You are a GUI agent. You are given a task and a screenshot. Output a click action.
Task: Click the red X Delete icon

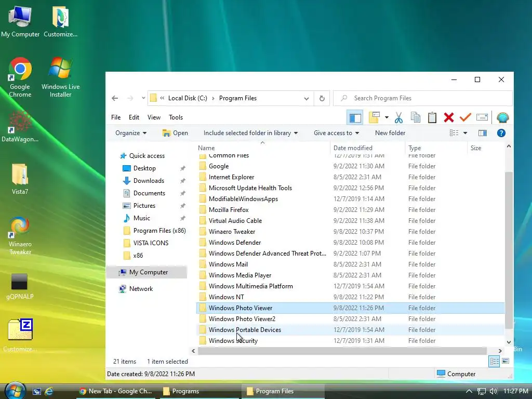[448, 117]
